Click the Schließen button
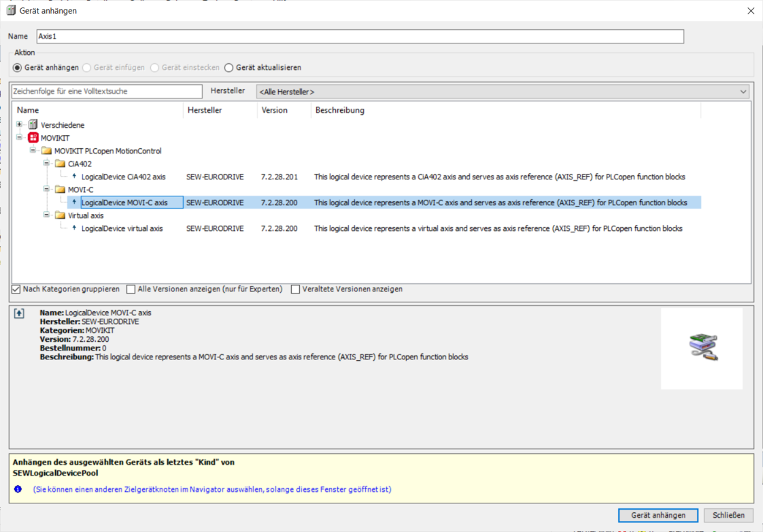Image resolution: width=763 pixels, height=532 pixels. (728, 516)
